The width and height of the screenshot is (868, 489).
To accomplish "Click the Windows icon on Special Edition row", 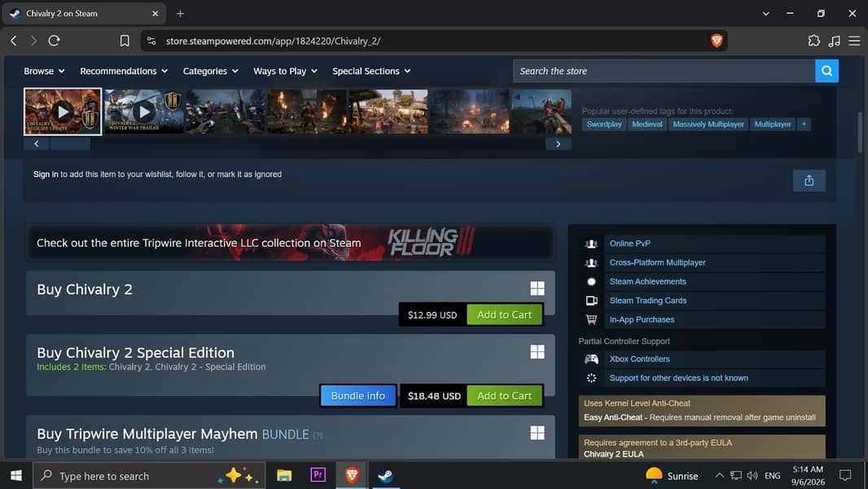I will click(x=537, y=352).
